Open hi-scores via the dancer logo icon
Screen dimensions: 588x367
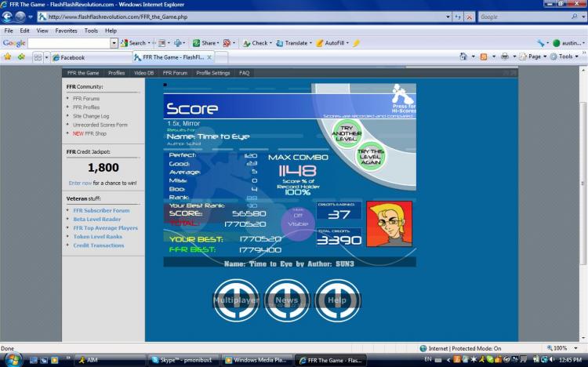coord(403,95)
